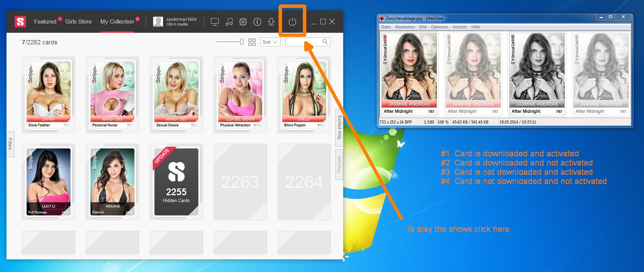Select the Zafira Dove Feather card
This screenshot has height=272, width=644.
pyautogui.click(x=49, y=95)
